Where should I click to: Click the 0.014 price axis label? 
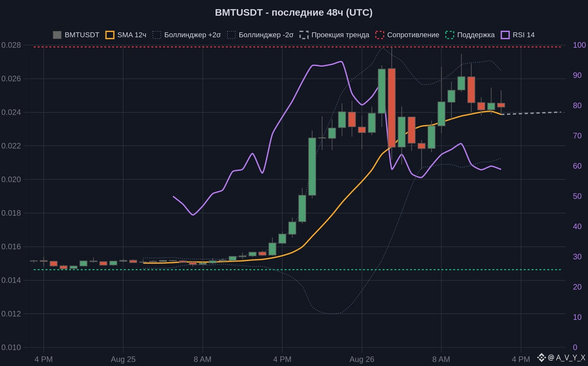coord(11,280)
